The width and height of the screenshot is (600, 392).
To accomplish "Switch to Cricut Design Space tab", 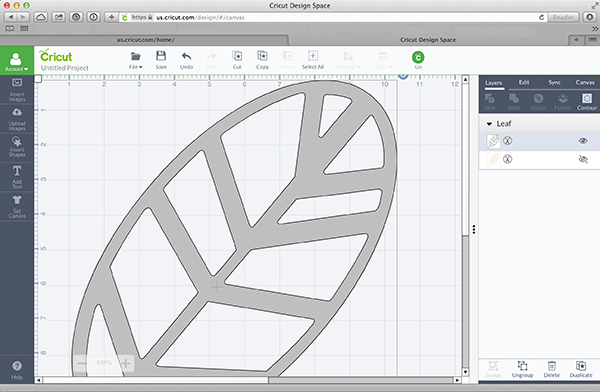I will tap(428, 40).
